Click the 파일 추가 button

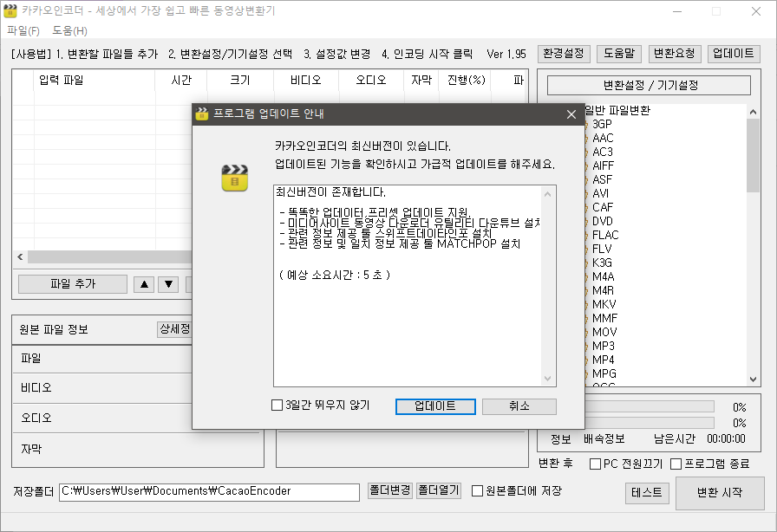point(73,284)
